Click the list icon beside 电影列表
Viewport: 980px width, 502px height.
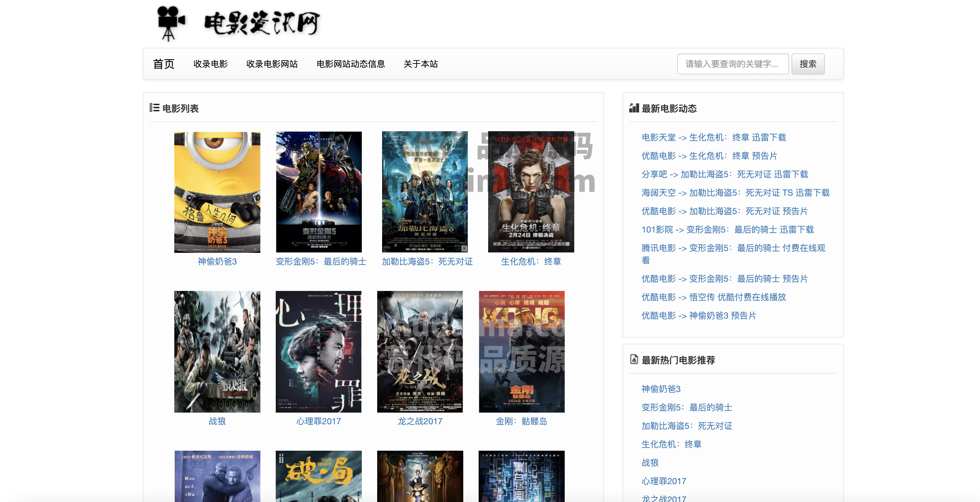[x=154, y=108]
